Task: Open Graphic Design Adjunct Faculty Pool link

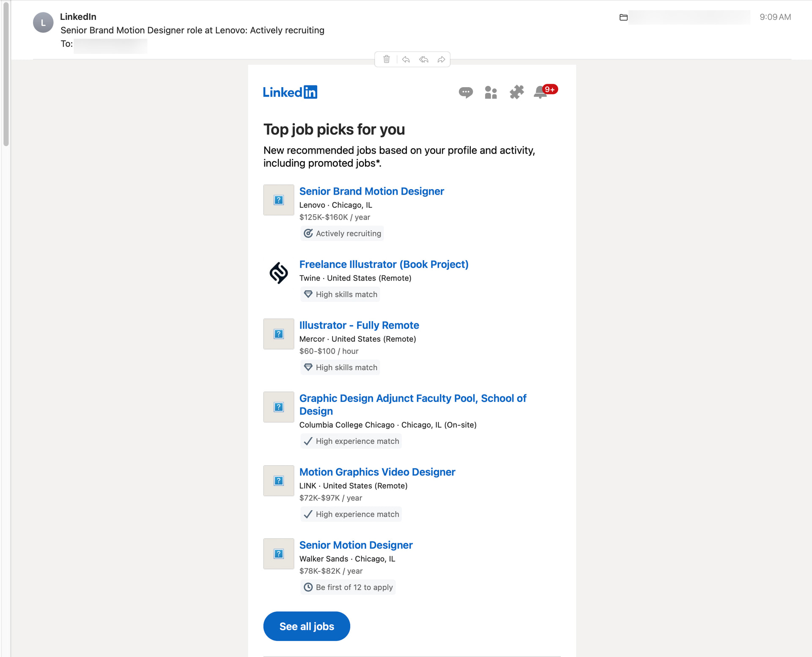Action: click(x=412, y=399)
